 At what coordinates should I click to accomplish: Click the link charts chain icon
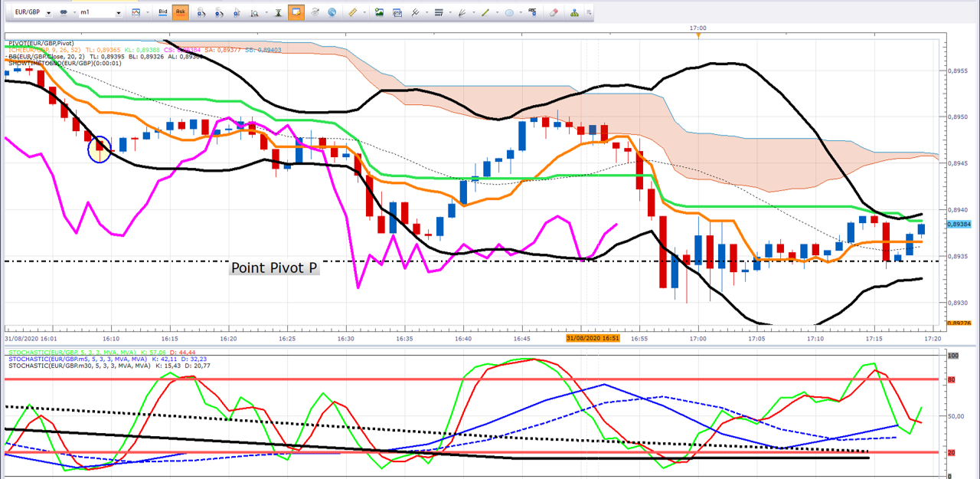(x=63, y=12)
